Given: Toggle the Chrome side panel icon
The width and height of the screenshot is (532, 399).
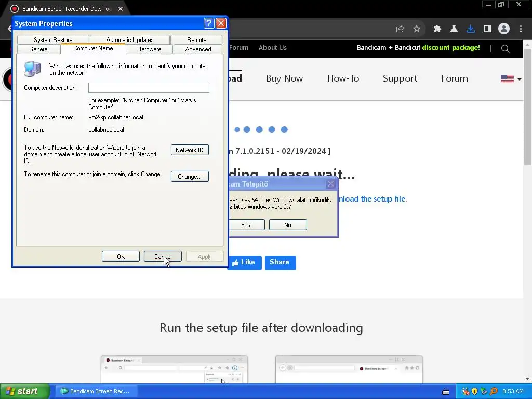Looking at the screenshot, I should pyautogui.click(x=487, y=29).
